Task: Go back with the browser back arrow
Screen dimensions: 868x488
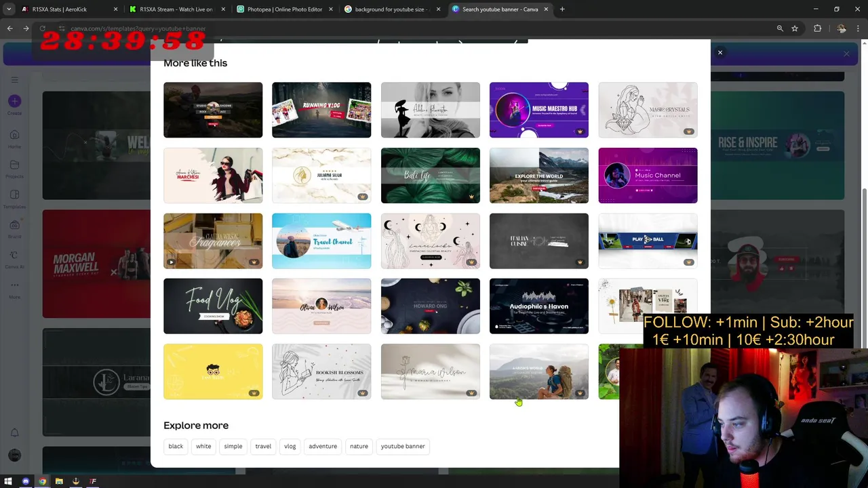Action: [x=10, y=28]
